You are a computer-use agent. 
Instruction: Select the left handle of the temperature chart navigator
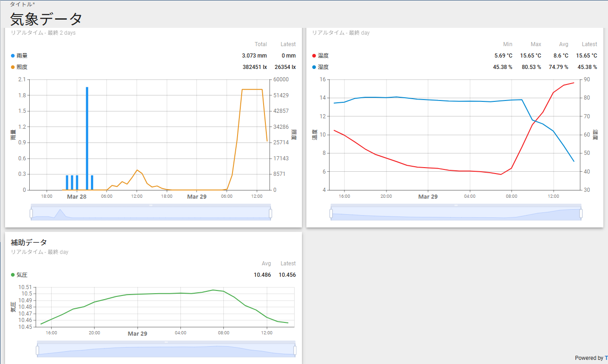pyautogui.click(x=332, y=213)
